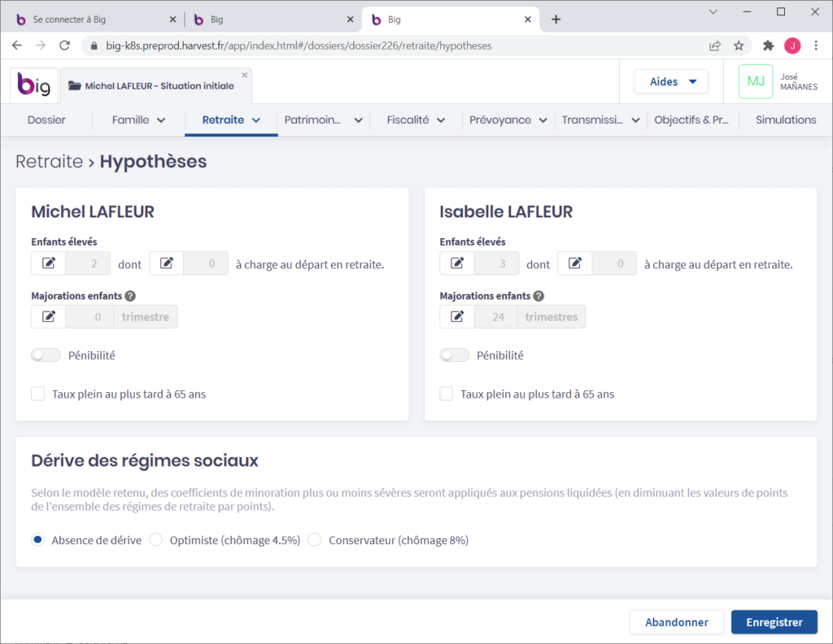The height and width of the screenshot is (644, 833).
Task: Edit Michel's Majorations enfants trimestre
Action: pos(49,316)
